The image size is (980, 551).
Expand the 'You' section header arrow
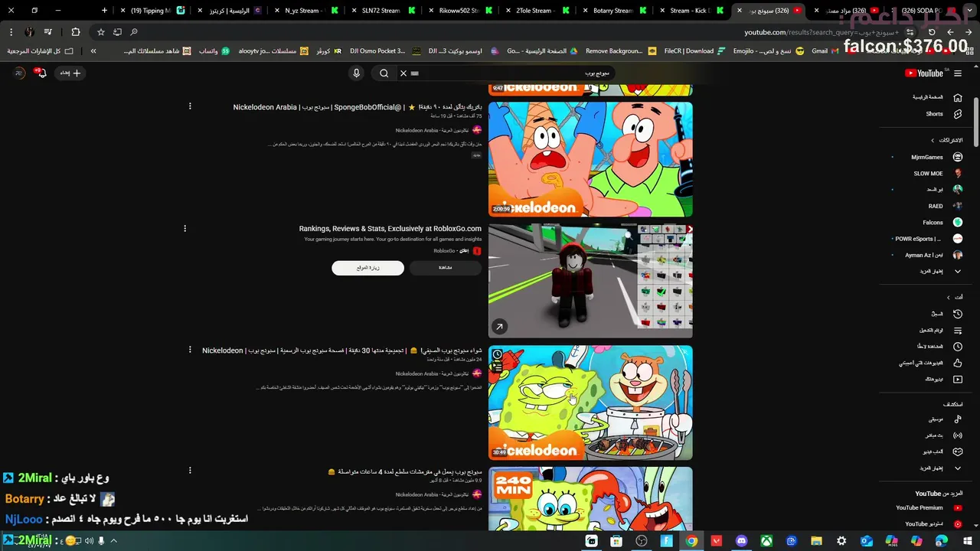(948, 297)
